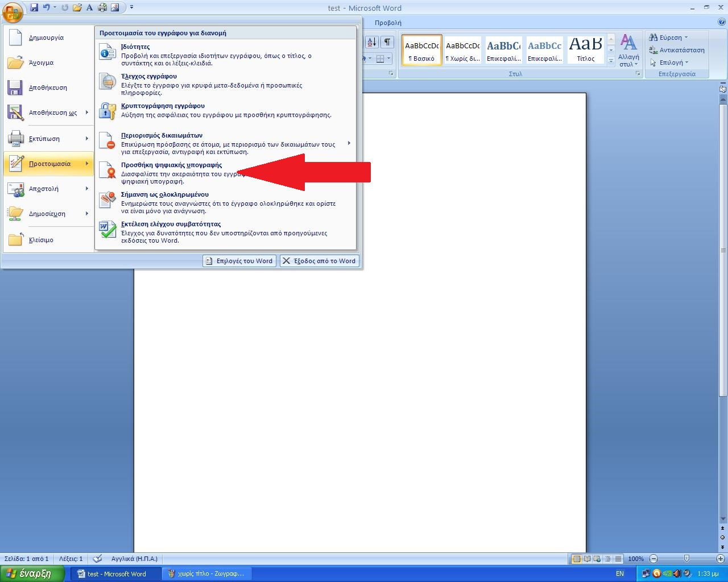Image resolution: width=728 pixels, height=582 pixels.
Task: Switch to Full Screen Reading view
Action: coord(587,559)
